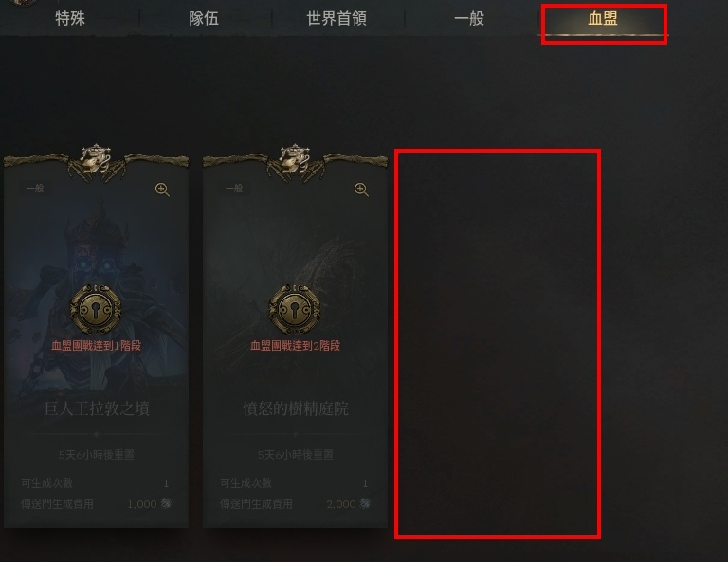Switch to the 特殊 tab
This screenshot has height=562, width=728.
tap(70, 19)
